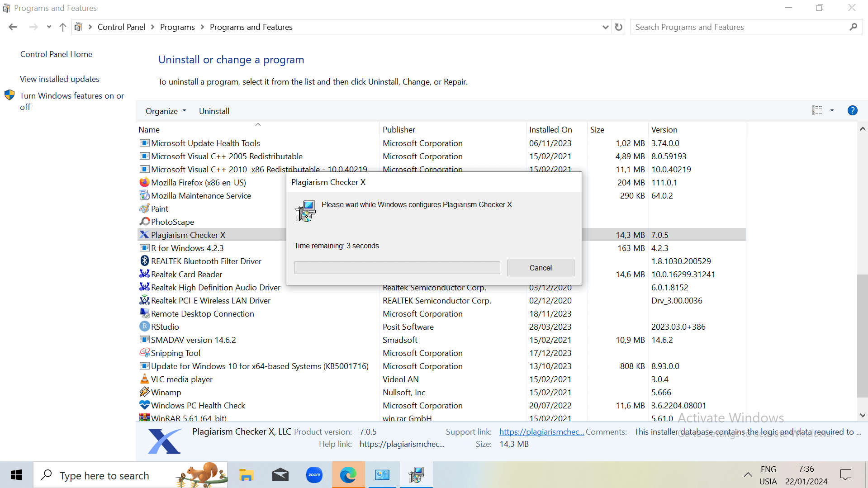Change the list view layout icon
The image size is (868, 488).
click(817, 110)
